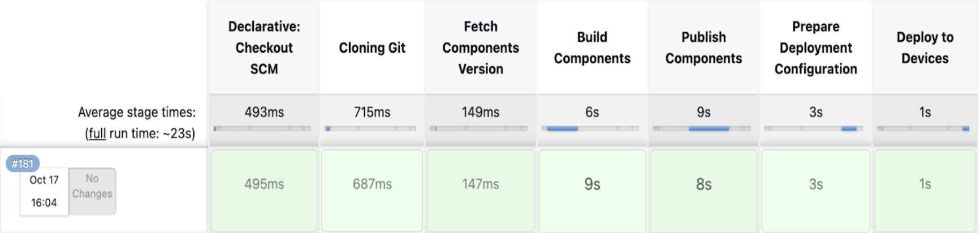Click the Deploy to Devices progress bar

point(923,129)
